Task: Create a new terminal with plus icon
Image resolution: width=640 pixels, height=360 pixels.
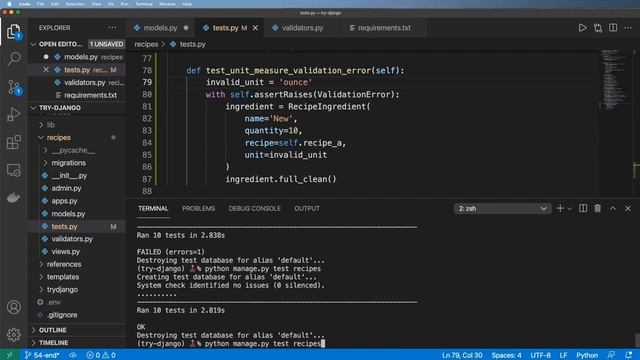Action: [560, 209]
